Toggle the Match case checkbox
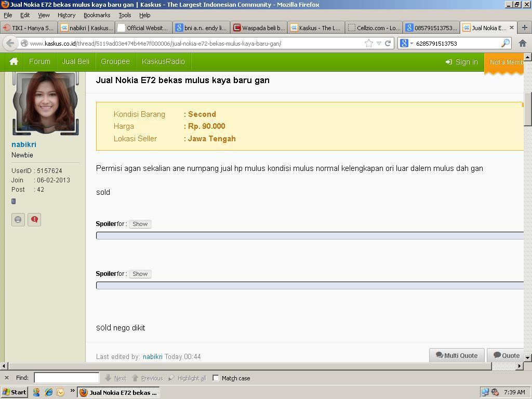The height and width of the screenshot is (399, 532). tap(216, 378)
